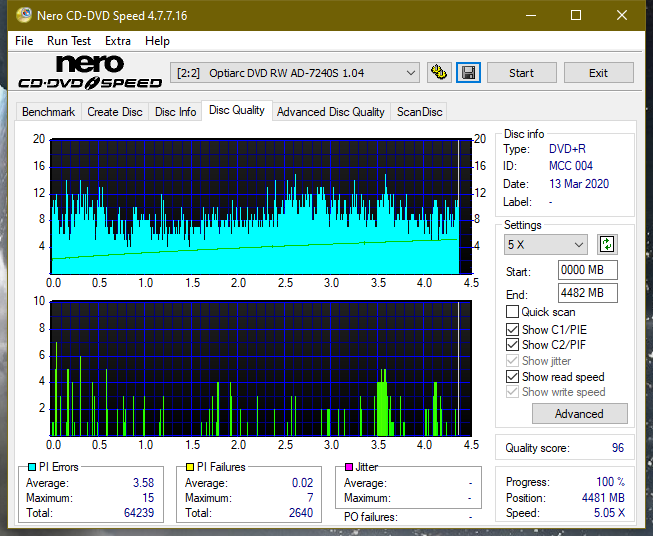Click the disc ID MCC 004
This screenshot has width=653, height=536.
(571, 166)
